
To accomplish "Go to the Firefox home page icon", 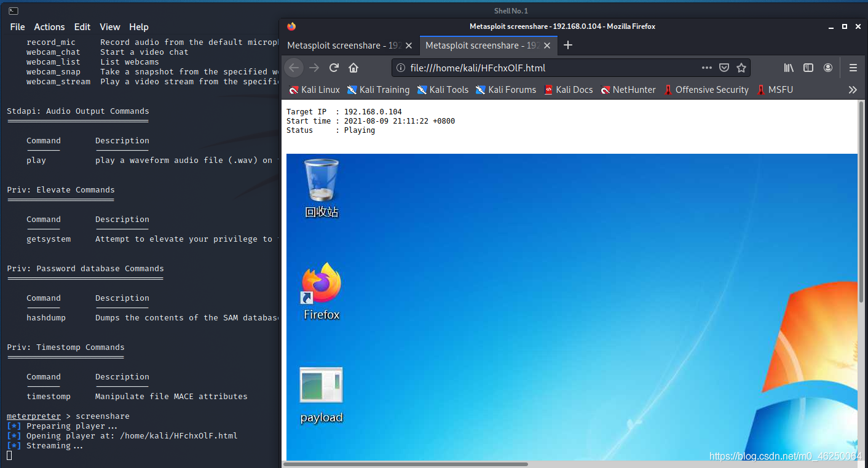I will [x=353, y=68].
